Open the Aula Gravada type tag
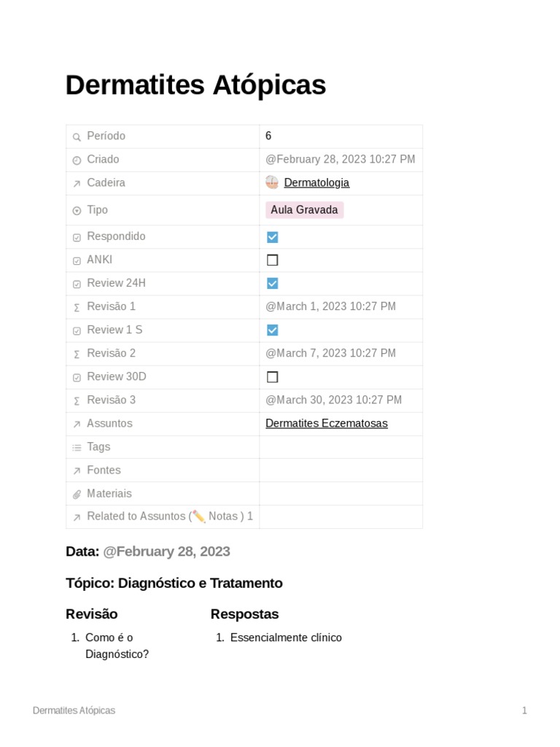Screen dimensions: 560x747 pos(304,210)
